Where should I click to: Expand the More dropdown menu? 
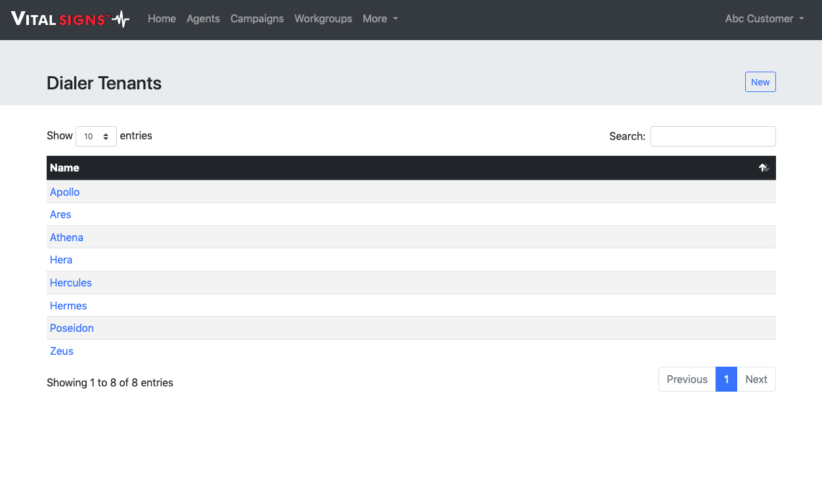[380, 19]
